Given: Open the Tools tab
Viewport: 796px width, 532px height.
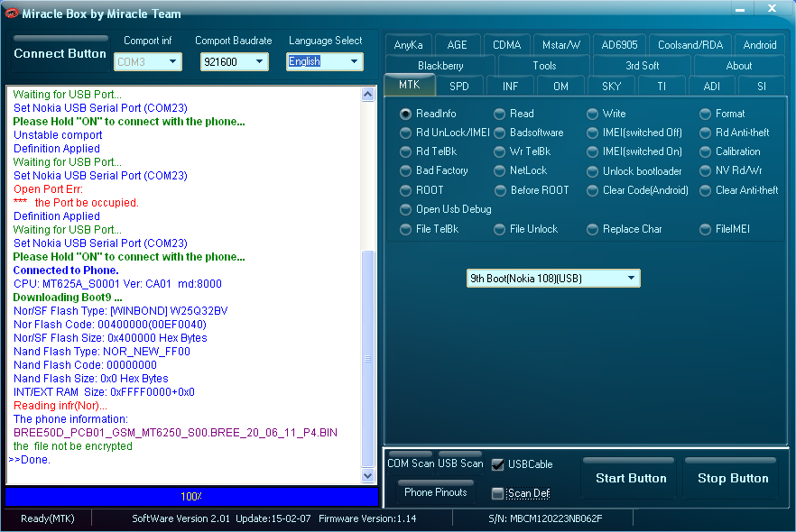Looking at the screenshot, I should tap(544, 66).
